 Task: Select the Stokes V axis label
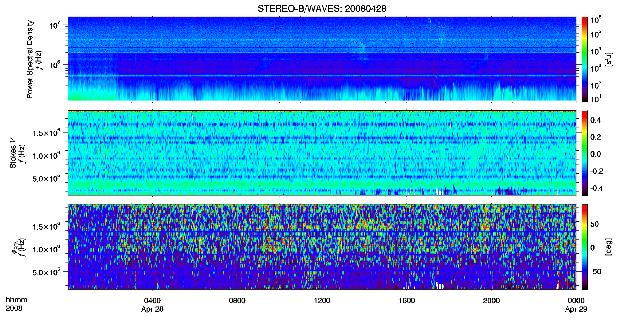point(13,153)
